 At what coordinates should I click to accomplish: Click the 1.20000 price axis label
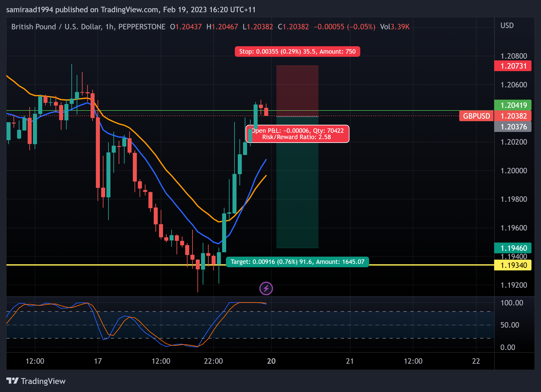(514, 171)
